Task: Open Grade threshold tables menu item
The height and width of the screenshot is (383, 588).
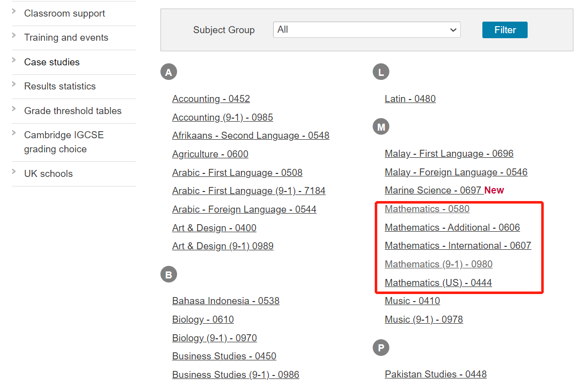Action: tap(73, 111)
